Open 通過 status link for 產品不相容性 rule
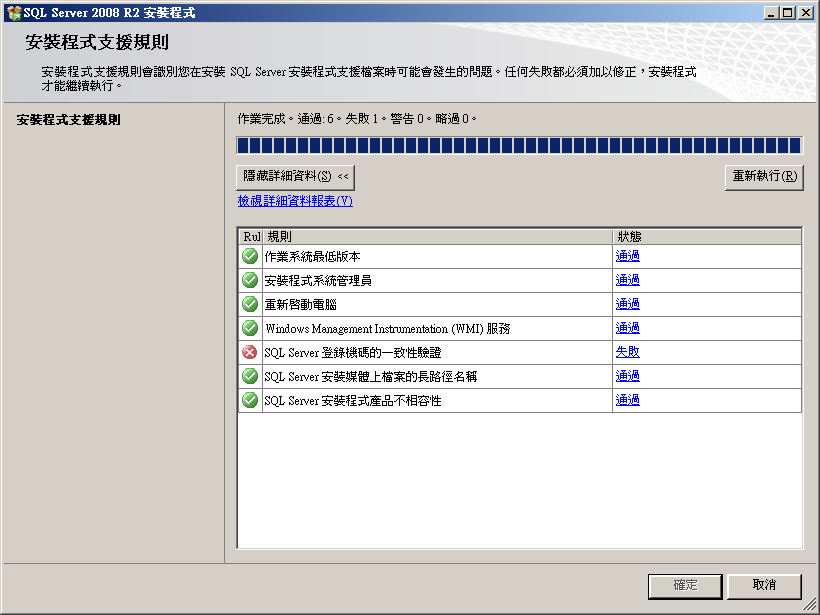The width and height of the screenshot is (820, 615). pyautogui.click(x=628, y=400)
